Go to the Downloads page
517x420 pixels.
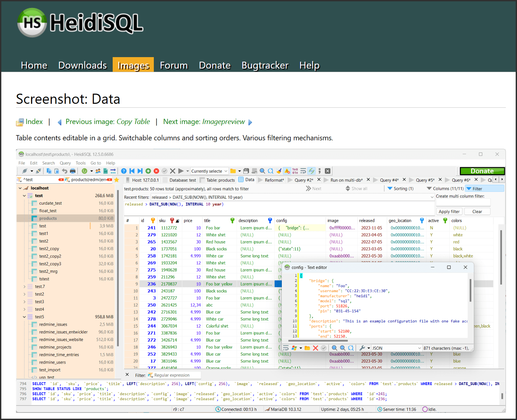click(x=83, y=65)
